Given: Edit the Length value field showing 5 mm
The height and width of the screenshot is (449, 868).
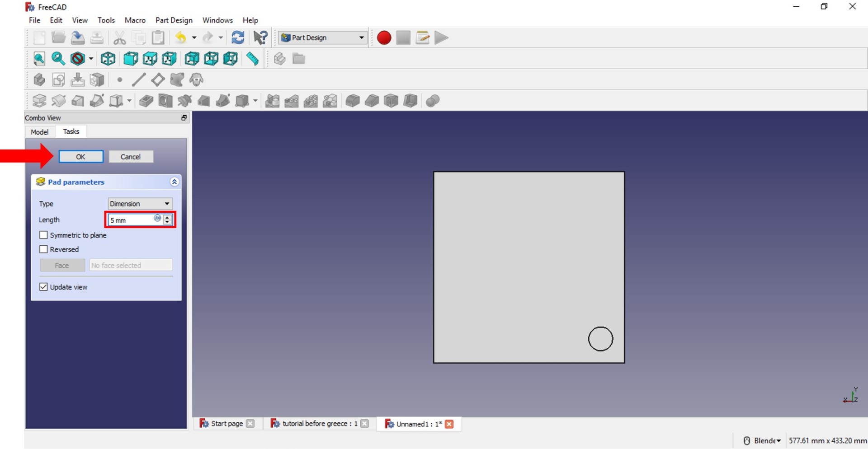Looking at the screenshot, I should pos(131,220).
